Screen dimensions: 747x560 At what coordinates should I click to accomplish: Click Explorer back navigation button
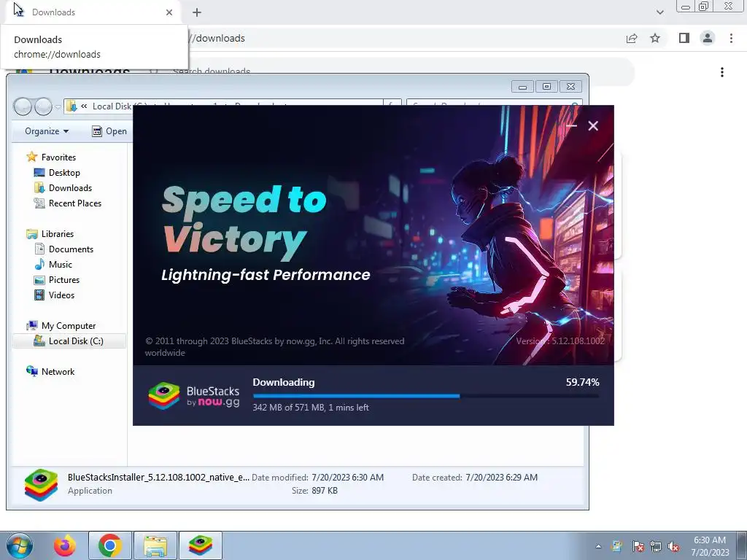[x=23, y=106]
